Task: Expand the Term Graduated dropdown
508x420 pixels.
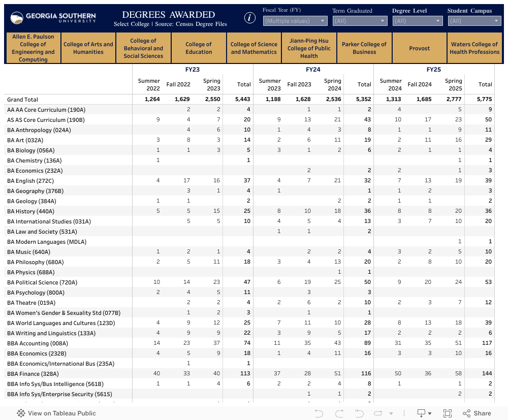Action: (x=360, y=21)
